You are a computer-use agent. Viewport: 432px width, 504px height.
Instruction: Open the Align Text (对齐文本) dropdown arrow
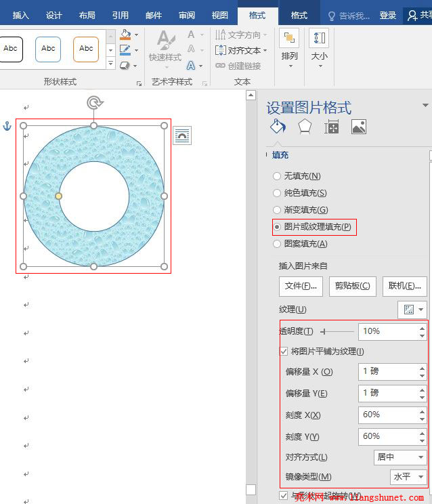265,50
